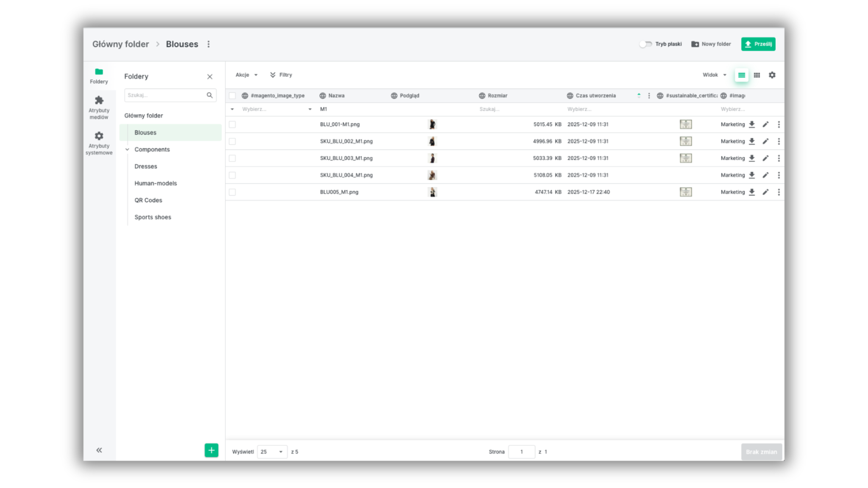Image resolution: width=868 pixels, height=488 pixels.
Task: Tick the select-all header checkbox
Action: coord(232,96)
